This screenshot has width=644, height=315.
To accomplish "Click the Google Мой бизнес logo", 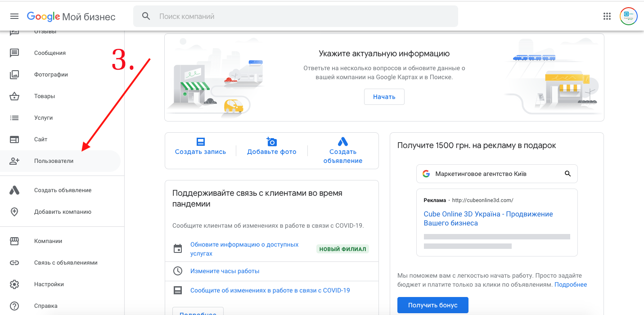I will (x=71, y=17).
